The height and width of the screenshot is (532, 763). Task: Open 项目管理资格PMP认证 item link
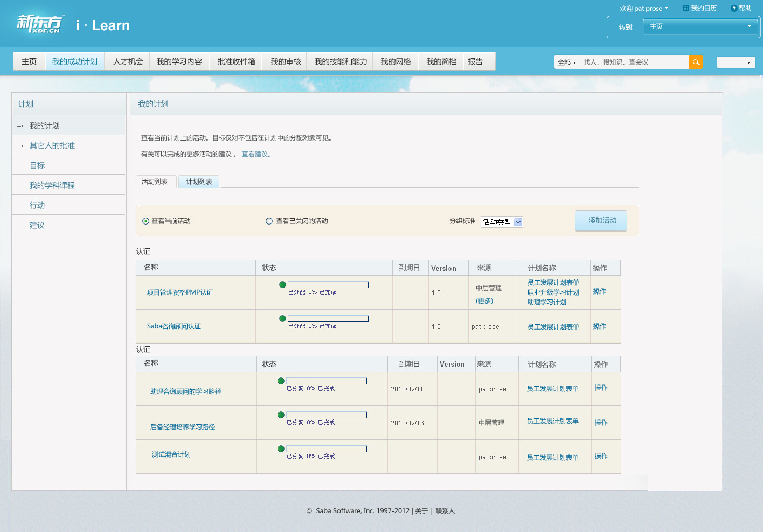pos(180,292)
